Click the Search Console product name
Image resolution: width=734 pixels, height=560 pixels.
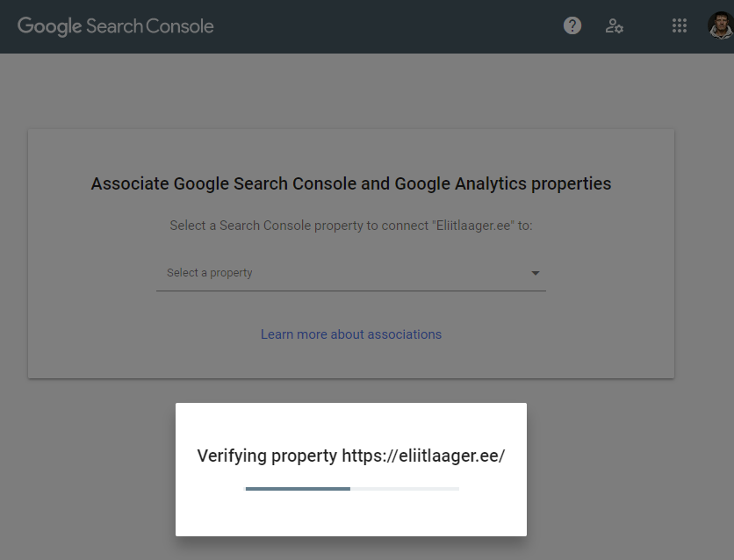(150, 26)
